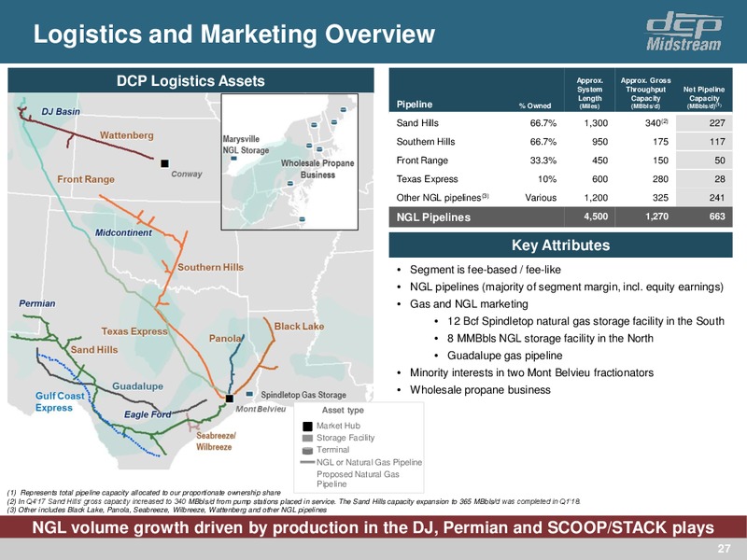The image size is (747, 560).
Task: Select the Front Range table row name
Action: tap(422, 160)
